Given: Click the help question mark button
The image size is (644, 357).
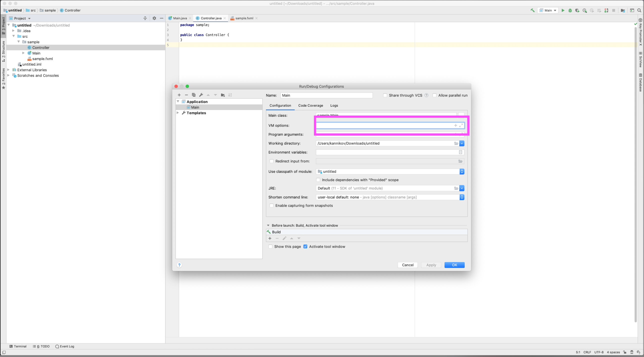Looking at the screenshot, I should coord(179,265).
